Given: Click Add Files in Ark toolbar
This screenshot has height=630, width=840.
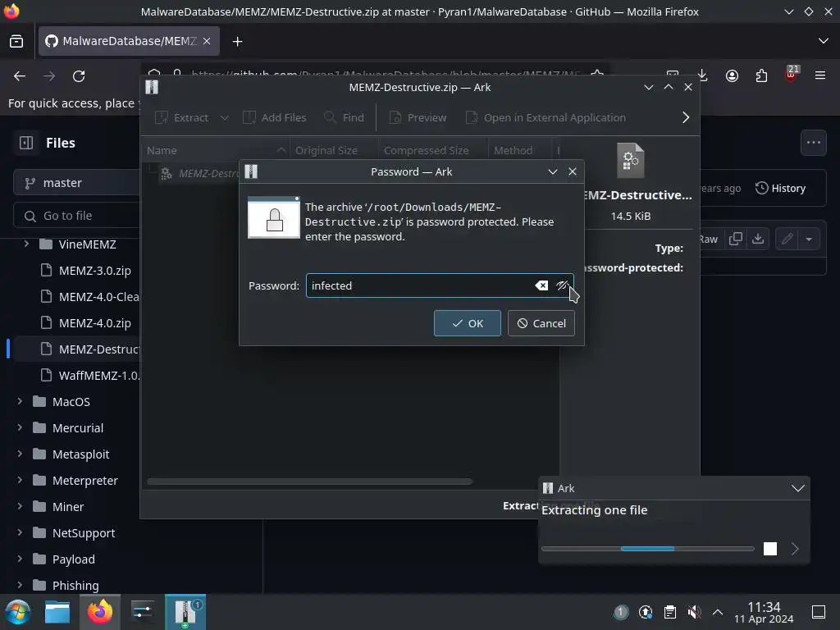Looking at the screenshot, I should pos(274,117).
